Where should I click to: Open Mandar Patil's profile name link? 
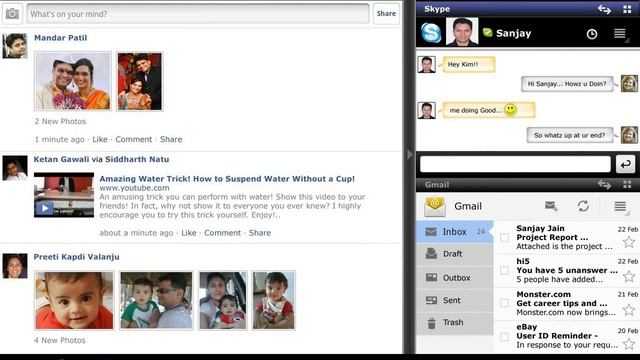point(60,38)
